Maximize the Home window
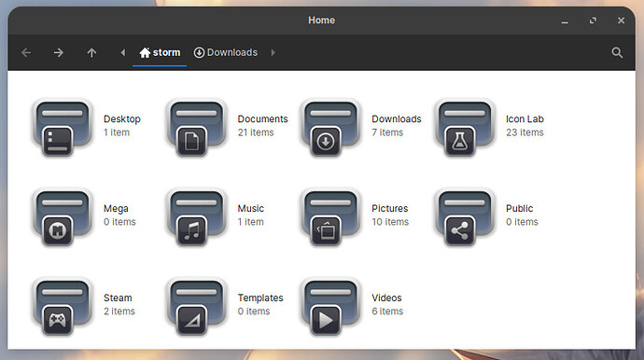 click(593, 21)
